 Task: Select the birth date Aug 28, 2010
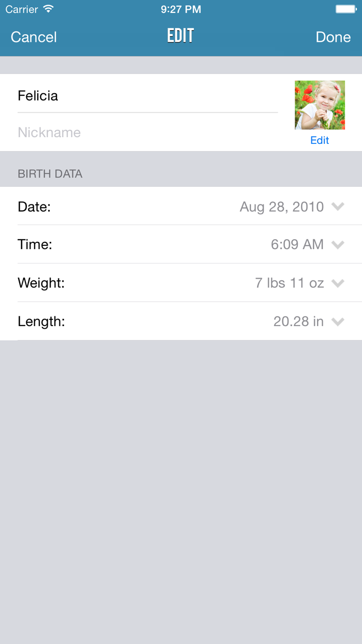pos(282,207)
